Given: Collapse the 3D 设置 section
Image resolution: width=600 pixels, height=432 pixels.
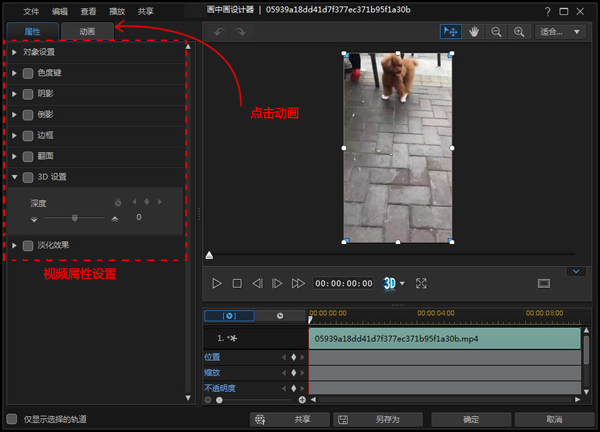Looking at the screenshot, I should (x=15, y=177).
